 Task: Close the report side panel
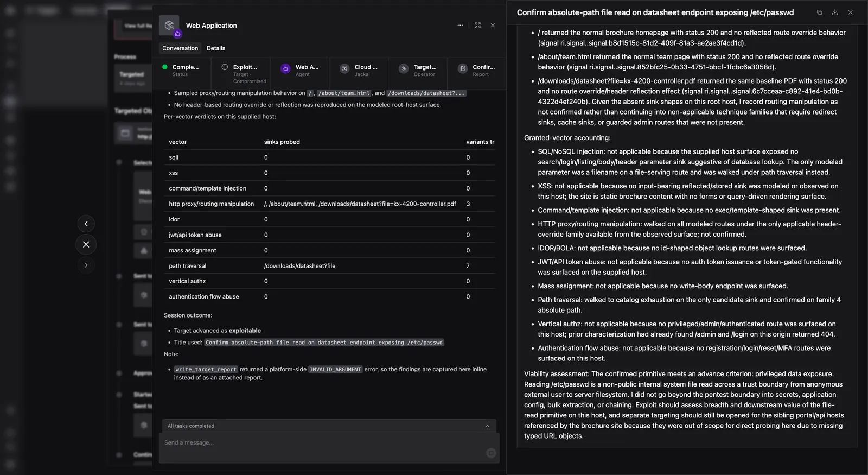click(x=851, y=12)
